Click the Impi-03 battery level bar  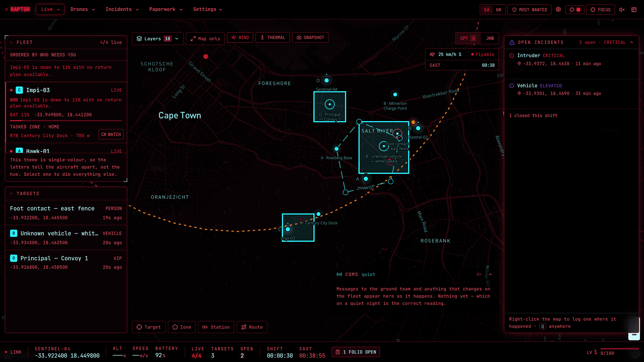66,121
